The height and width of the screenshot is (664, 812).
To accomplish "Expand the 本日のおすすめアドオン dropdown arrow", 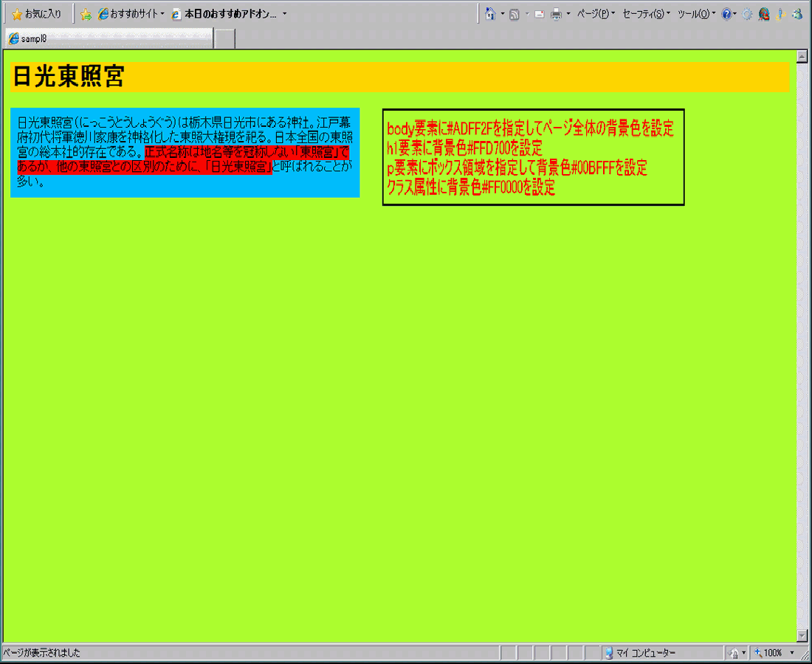I will (284, 15).
